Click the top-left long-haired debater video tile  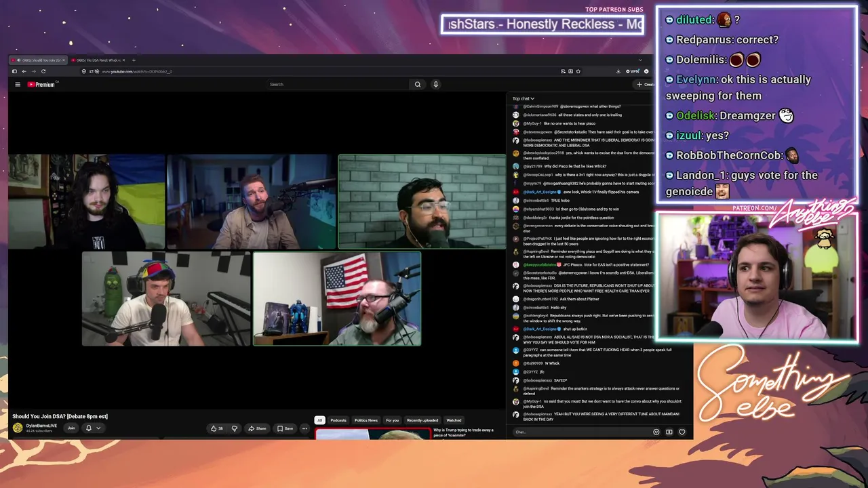click(87, 201)
